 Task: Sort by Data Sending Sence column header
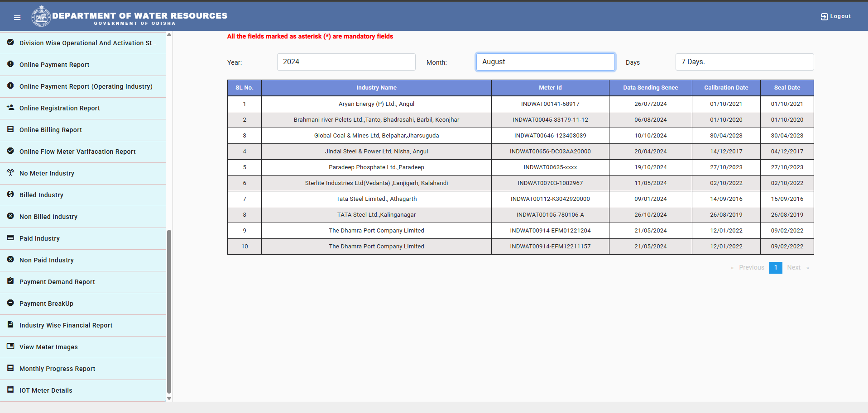(x=650, y=88)
